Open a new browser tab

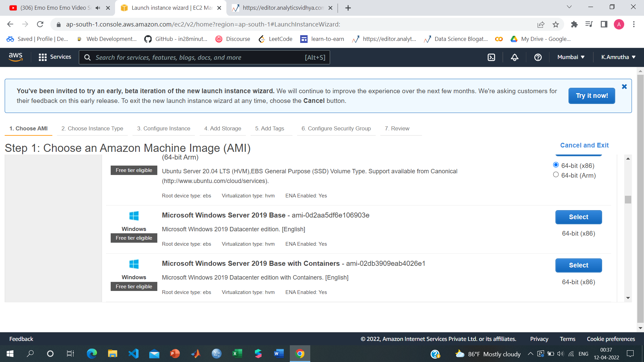(348, 8)
